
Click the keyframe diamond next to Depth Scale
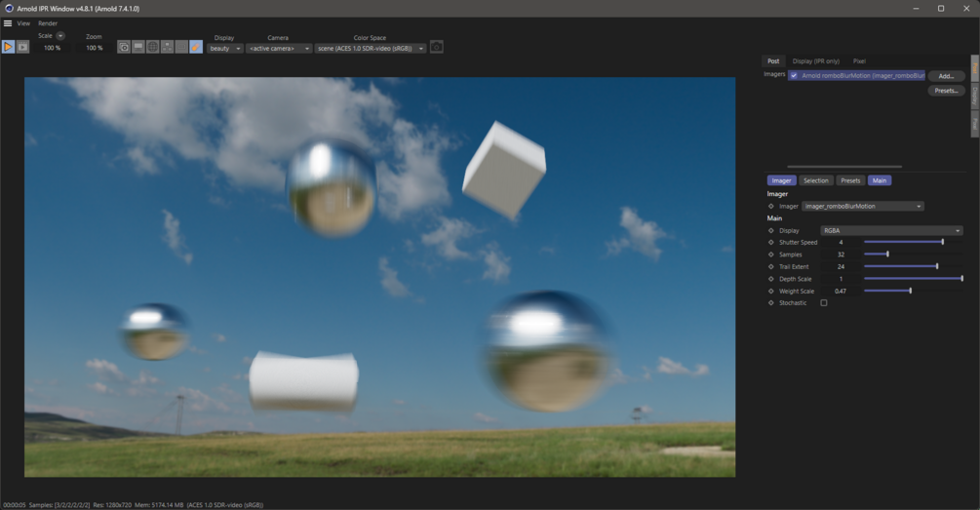pyautogui.click(x=770, y=279)
